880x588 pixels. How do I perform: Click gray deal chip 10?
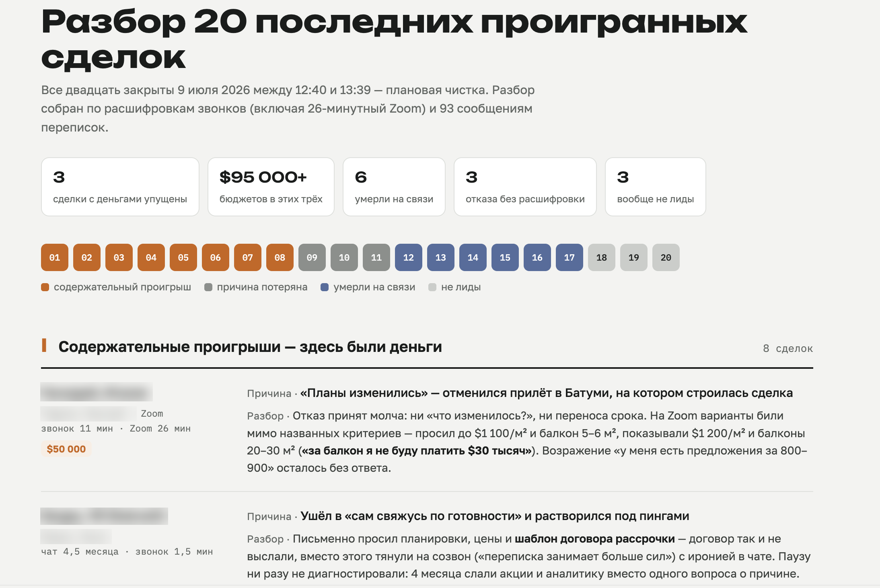point(344,257)
